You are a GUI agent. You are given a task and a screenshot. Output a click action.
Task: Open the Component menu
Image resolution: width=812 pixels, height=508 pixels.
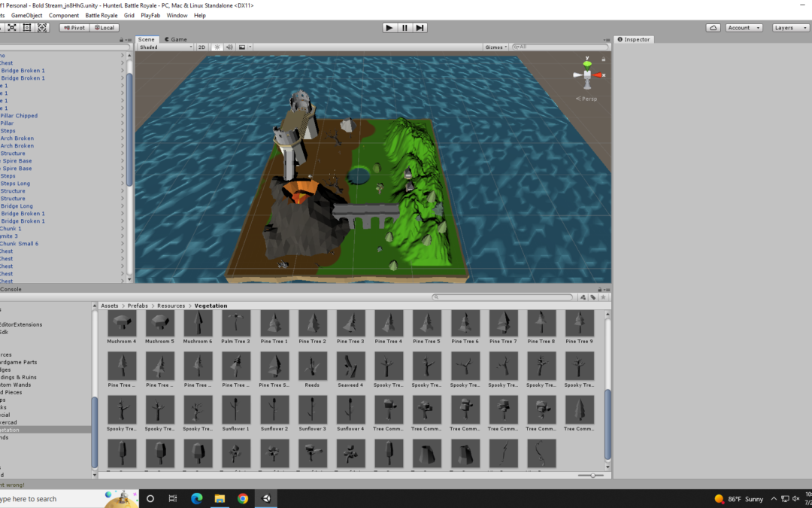64,16
